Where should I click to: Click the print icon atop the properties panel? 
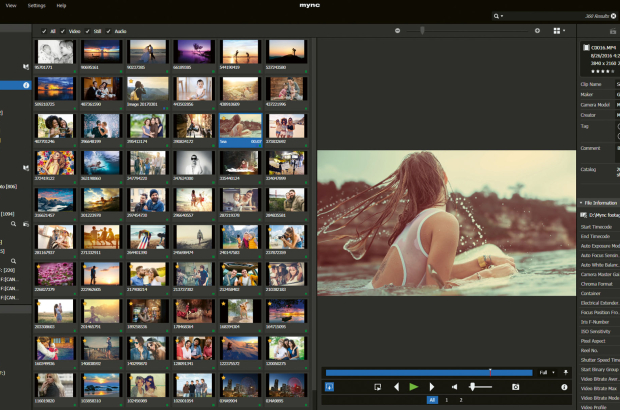tap(613, 31)
